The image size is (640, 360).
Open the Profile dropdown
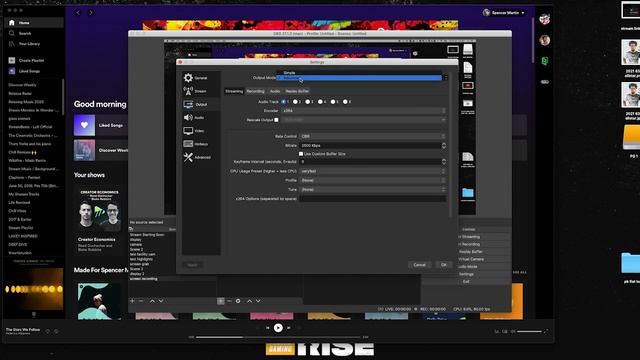[373, 180]
